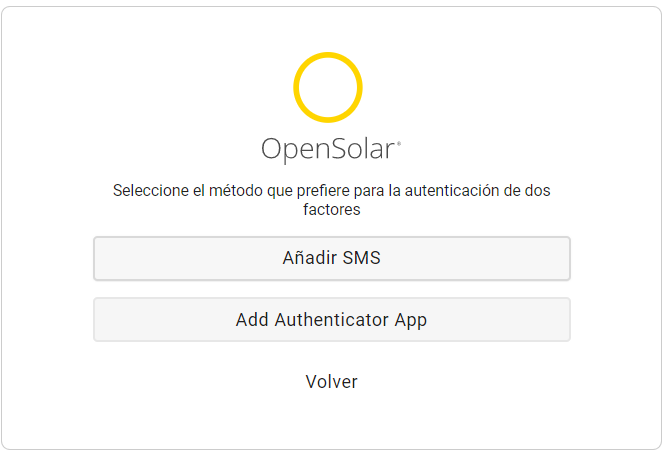Image resolution: width=671 pixels, height=457 pixels.
Task: Click the word 'factores' in the prompt
Action: (x=332, y=210)
